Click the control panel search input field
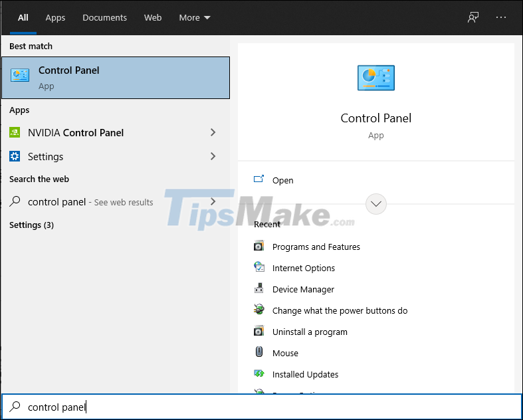Screen dimensions: 523x420 tap(262, 406)
